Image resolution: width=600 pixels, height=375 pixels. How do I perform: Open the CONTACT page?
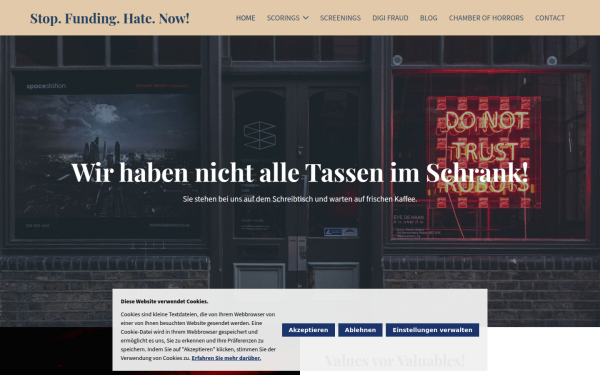click(550, 18)
